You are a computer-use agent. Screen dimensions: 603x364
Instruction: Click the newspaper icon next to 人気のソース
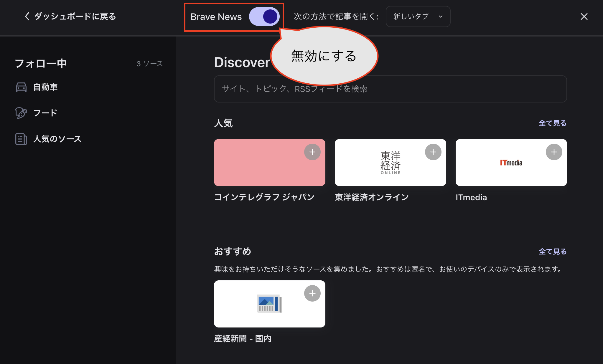click(x=21, y=139)
